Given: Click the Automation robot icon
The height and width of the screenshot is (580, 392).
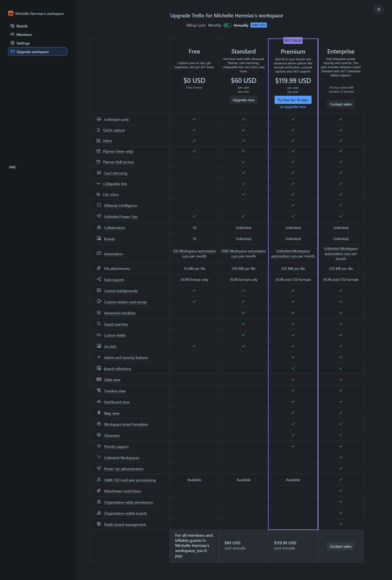Looking at the screenshot, I should (x=99, y=253).
